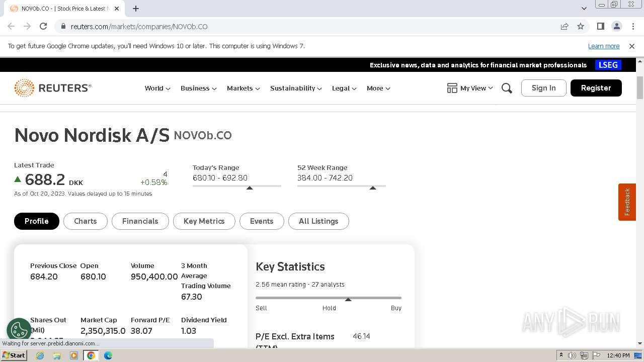Click the Sign In button
Image resolution: width=644 pixels, height=362 pixels.
click(x=544, y=88)
